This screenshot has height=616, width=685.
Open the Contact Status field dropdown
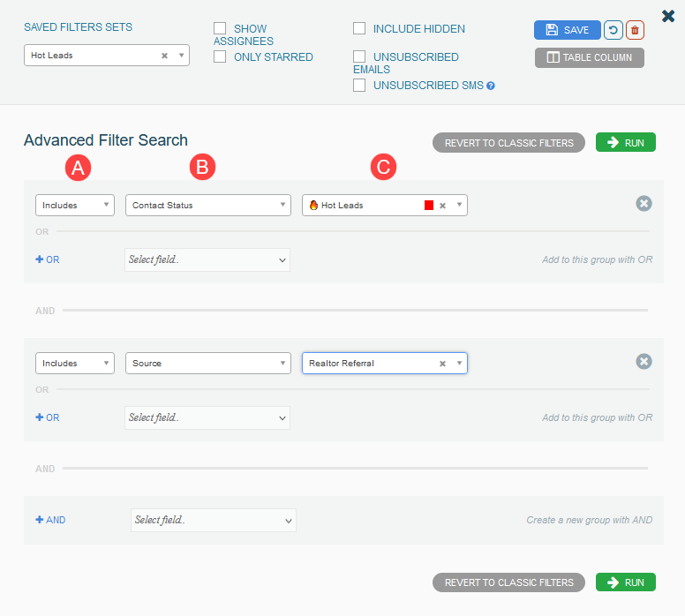[208, 206]
